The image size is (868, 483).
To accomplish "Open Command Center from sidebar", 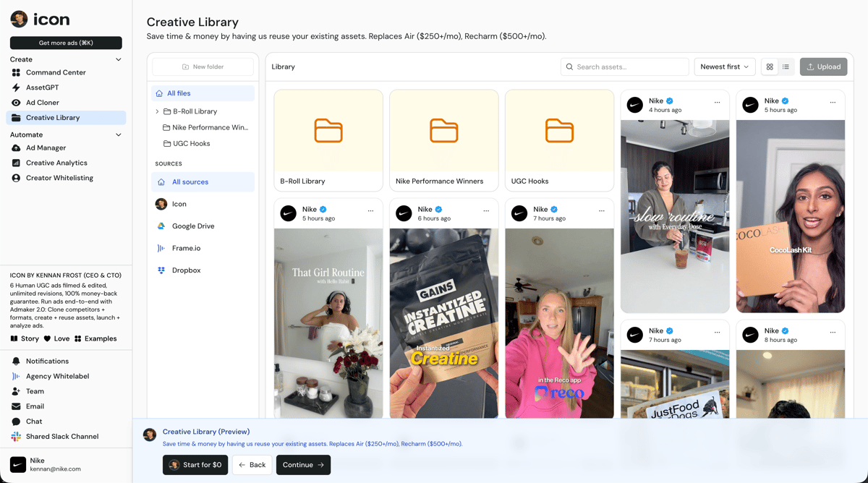I will (x=56, y=72).
